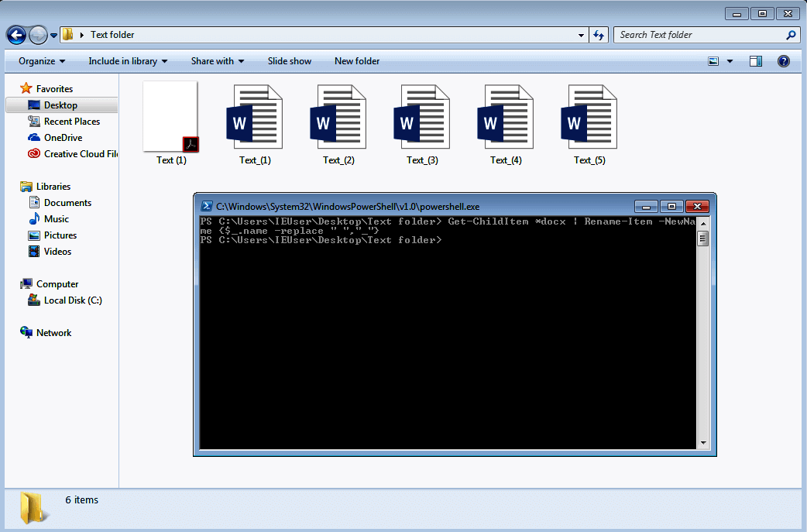Image resolution: width=807 pixels, height=532 pixels.
Task: Click the Refresh button in address bar
Action: tap(598, 34)
